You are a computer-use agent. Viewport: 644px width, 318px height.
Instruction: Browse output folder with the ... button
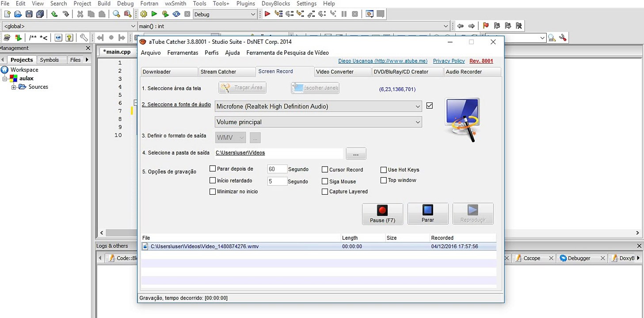point(356,153)
